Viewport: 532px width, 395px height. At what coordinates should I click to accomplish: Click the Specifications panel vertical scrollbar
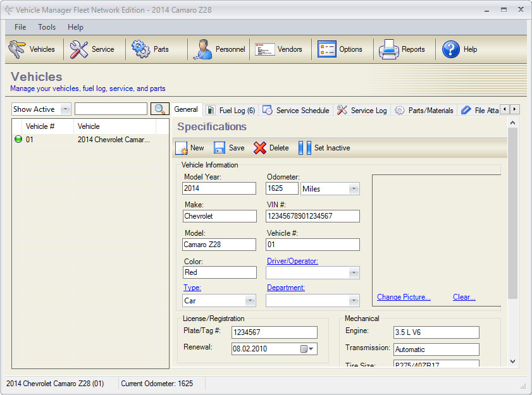(x=512, y=214)
